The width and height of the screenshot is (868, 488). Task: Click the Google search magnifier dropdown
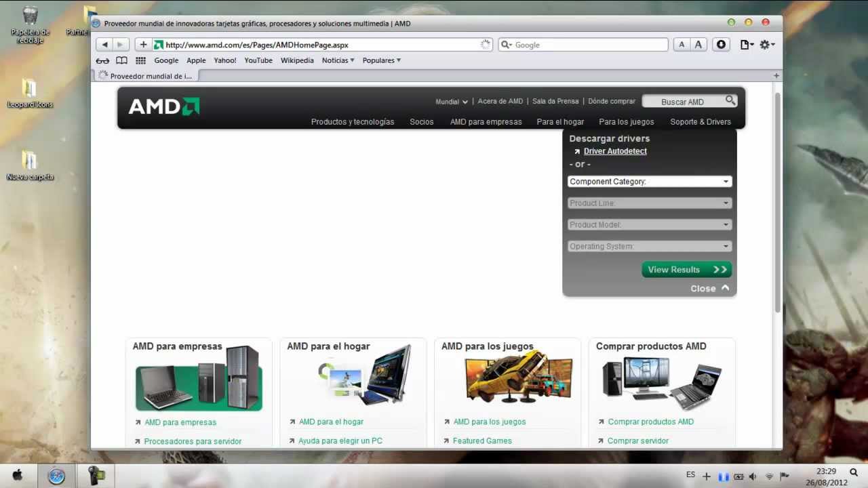pos(507,45)
